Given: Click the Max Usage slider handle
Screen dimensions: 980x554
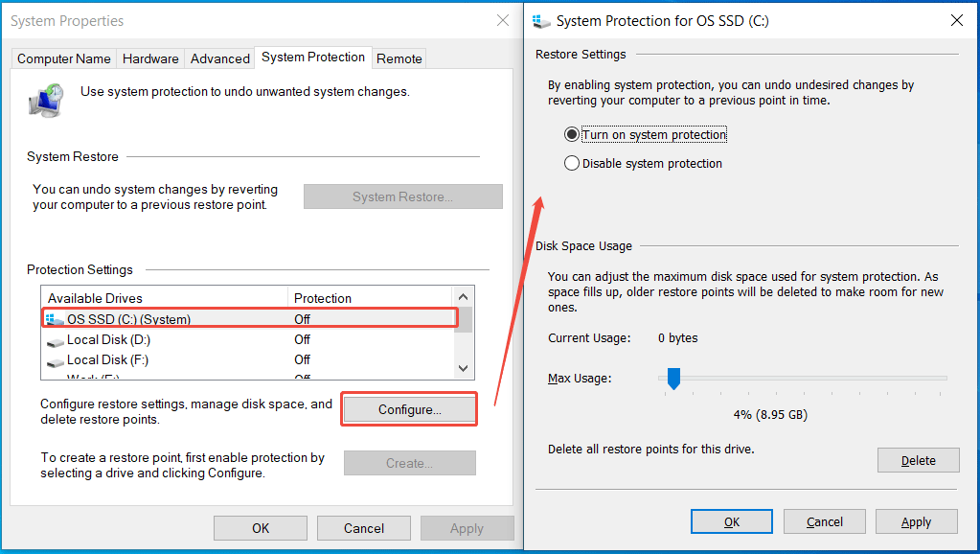Looking at the screenshot, I should pyautogui.click(x=673, y=378).
